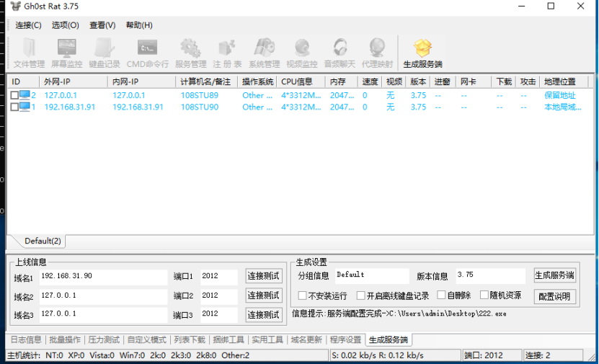Viewport: 599px width, 364px height.
Task: Sort by CPU信息 column header
Action: 301,81
